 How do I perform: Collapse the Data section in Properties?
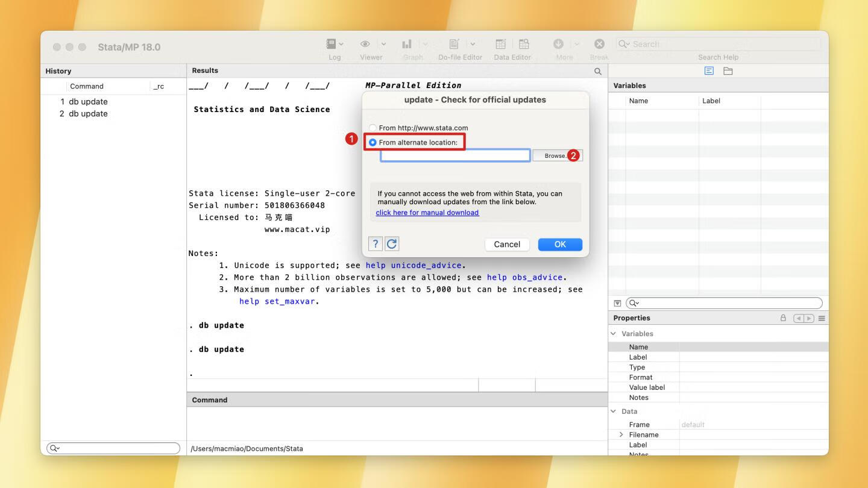click(x=614, y=411)
